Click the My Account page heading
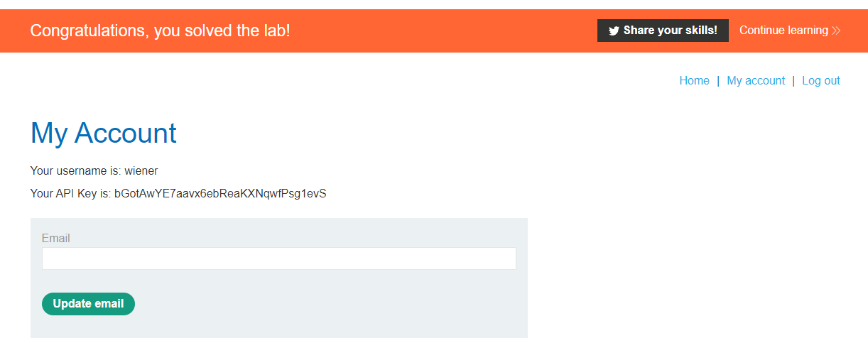 click(x=104, y=134)
